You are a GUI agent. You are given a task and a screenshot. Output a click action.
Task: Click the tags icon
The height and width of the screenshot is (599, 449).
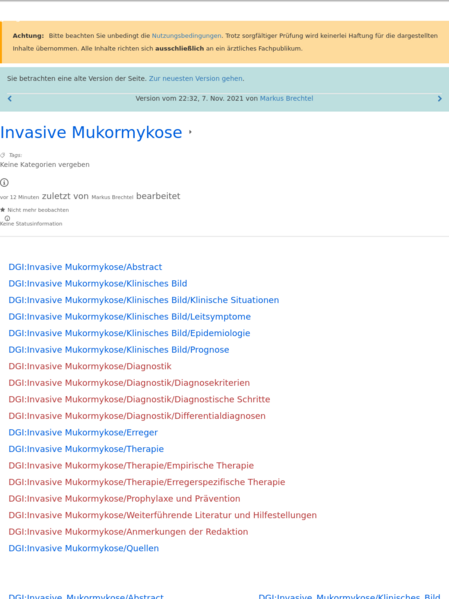[3, 155]
